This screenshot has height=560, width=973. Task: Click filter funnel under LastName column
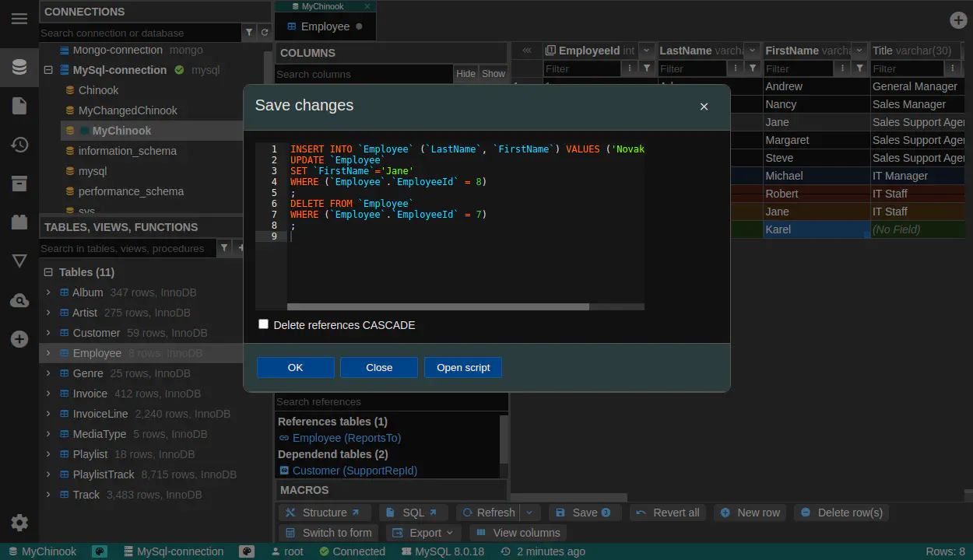pos(753,68)
